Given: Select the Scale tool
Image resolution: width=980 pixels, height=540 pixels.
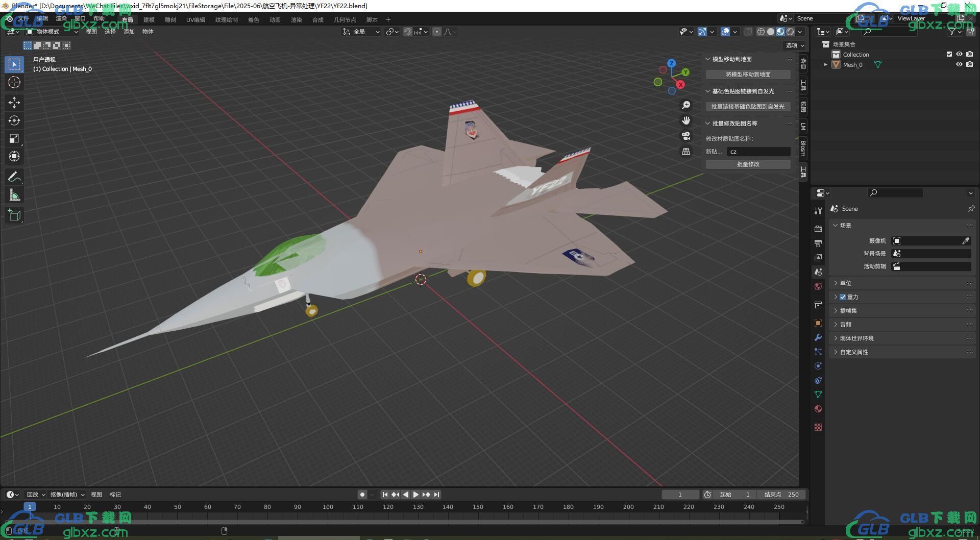Looking at the screenshot, I should click(14, 139).
